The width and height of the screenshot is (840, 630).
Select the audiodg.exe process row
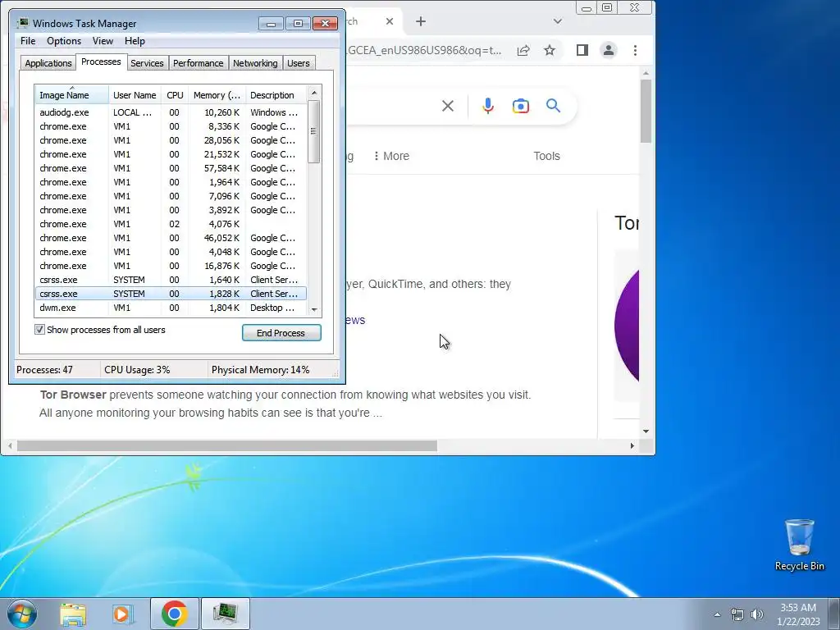[x=171, y=112]
